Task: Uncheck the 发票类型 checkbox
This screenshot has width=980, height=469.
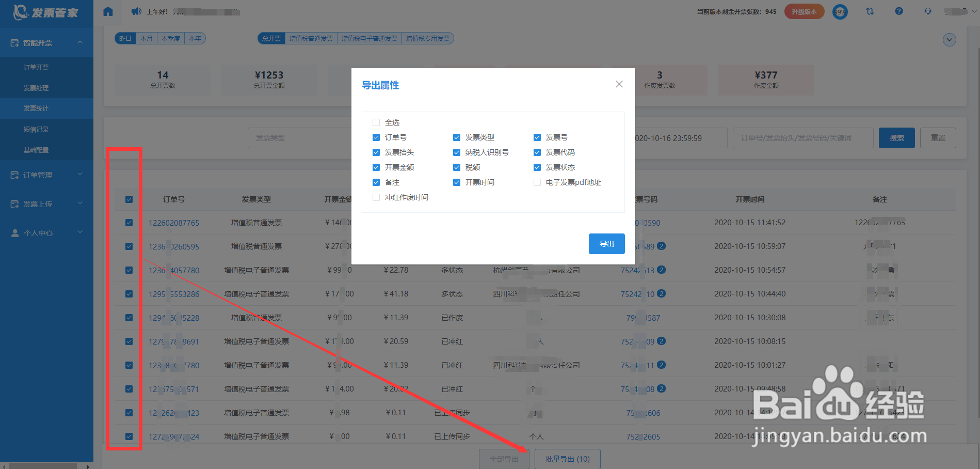Action: 457,137
